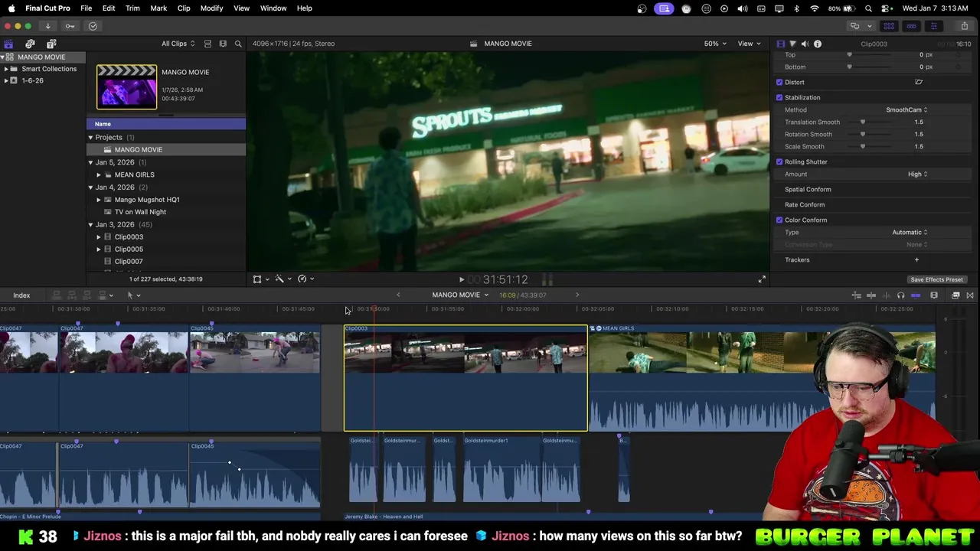Show the Transitions browser
Image resolution: width=980 pixels, height=551 pixels.
(x=970, y=295)
